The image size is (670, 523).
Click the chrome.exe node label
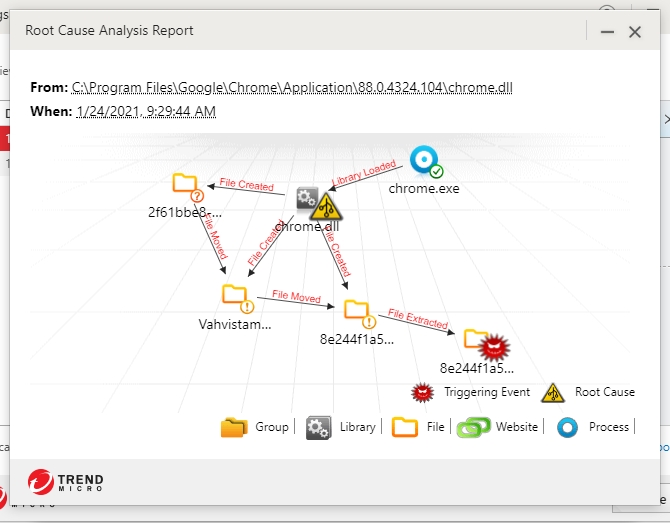(424, 188)
